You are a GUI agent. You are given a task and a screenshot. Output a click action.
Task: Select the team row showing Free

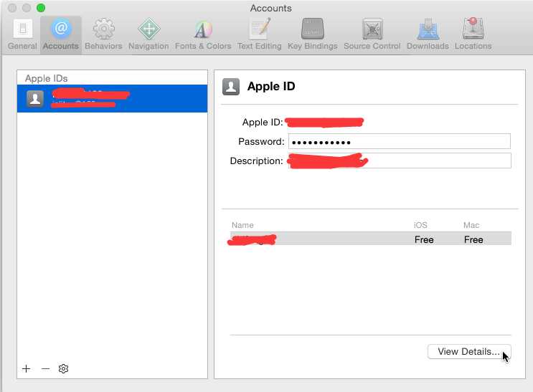(370, 239)
